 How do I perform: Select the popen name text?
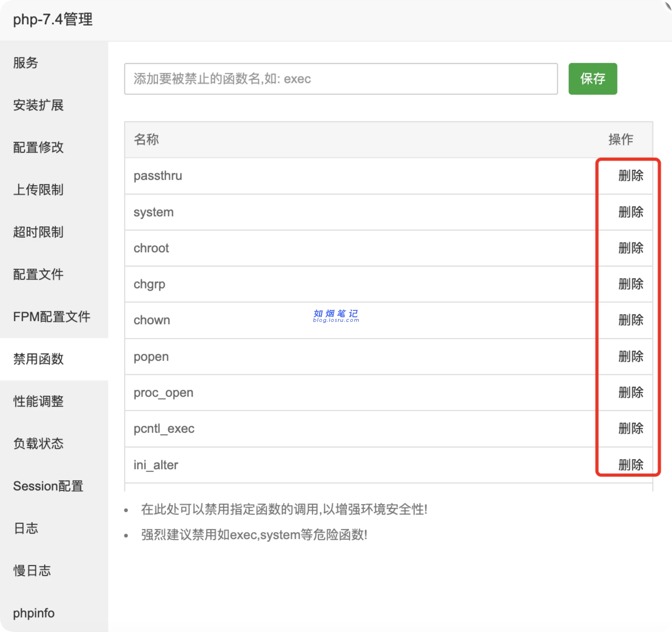(151, 357)
